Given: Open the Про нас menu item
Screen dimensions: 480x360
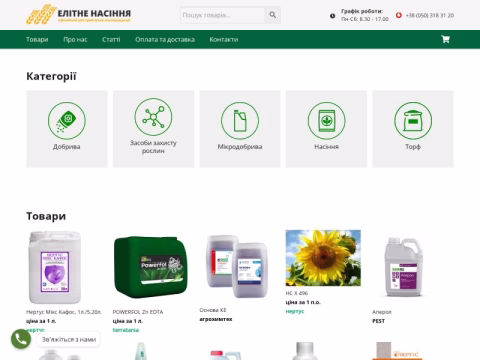Looking at the screenshot, I should (75, 39).
